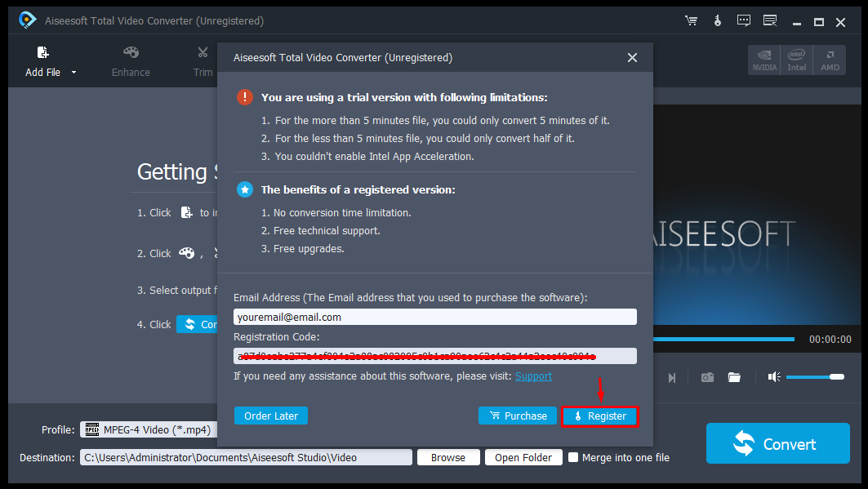Open the snapshot folder icon
This screenshot has width=868, height=489.
[734, 377]
